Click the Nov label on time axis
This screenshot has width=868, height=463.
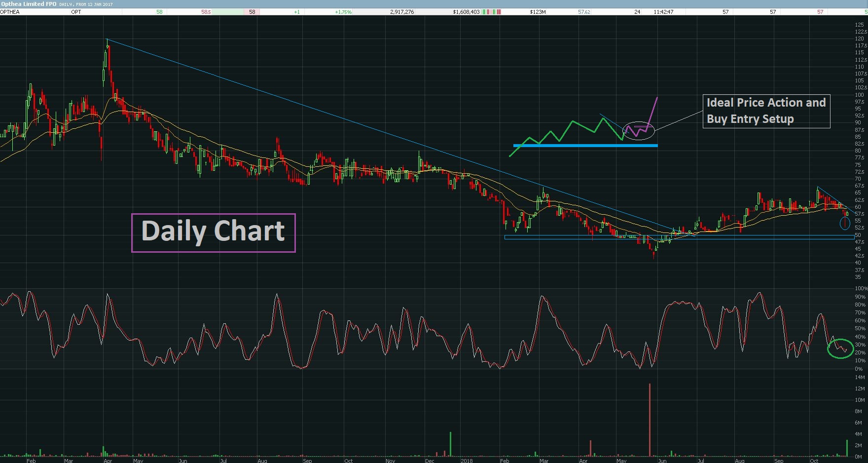[x=390, y=461]
